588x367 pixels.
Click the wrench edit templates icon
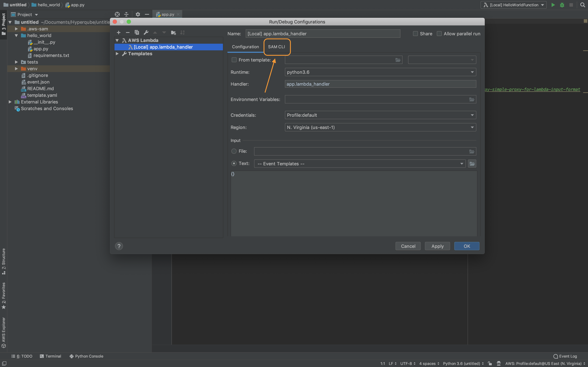pos(146,33)
